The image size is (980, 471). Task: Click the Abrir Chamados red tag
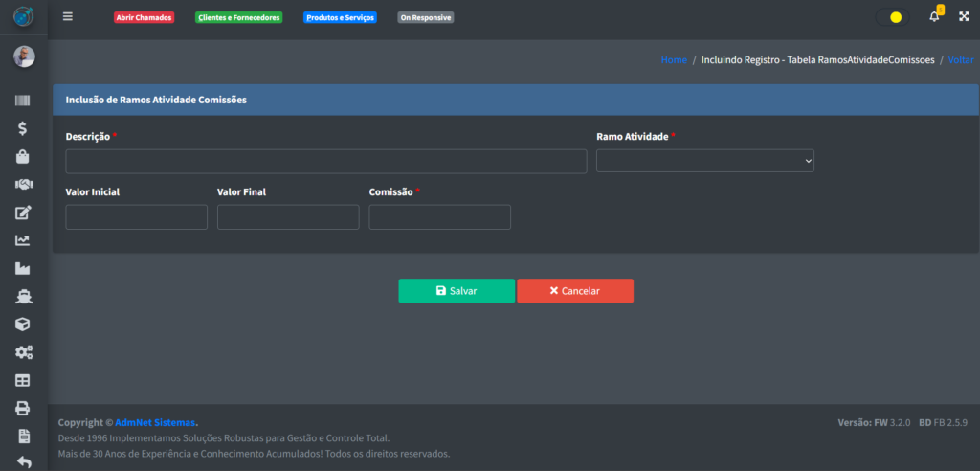click(145, 17)
